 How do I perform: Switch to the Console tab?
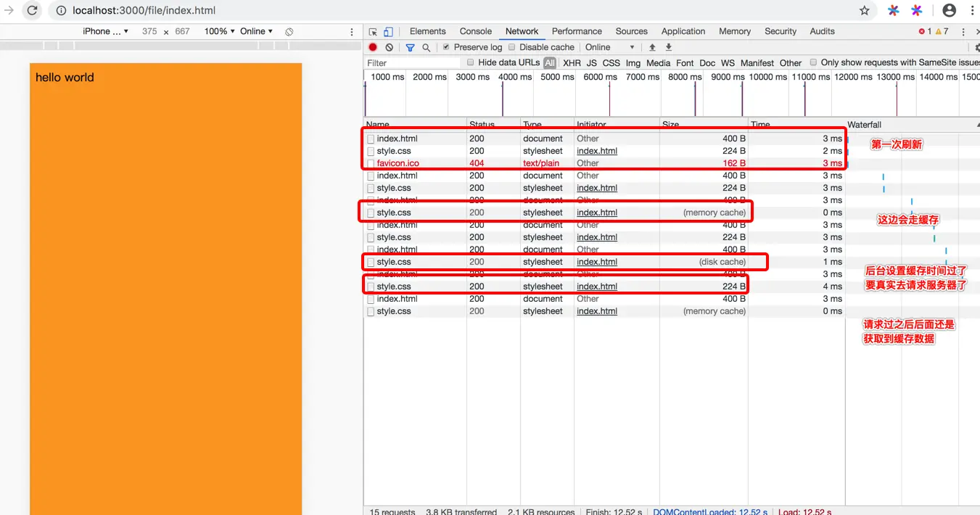click(x=476, y=31)
